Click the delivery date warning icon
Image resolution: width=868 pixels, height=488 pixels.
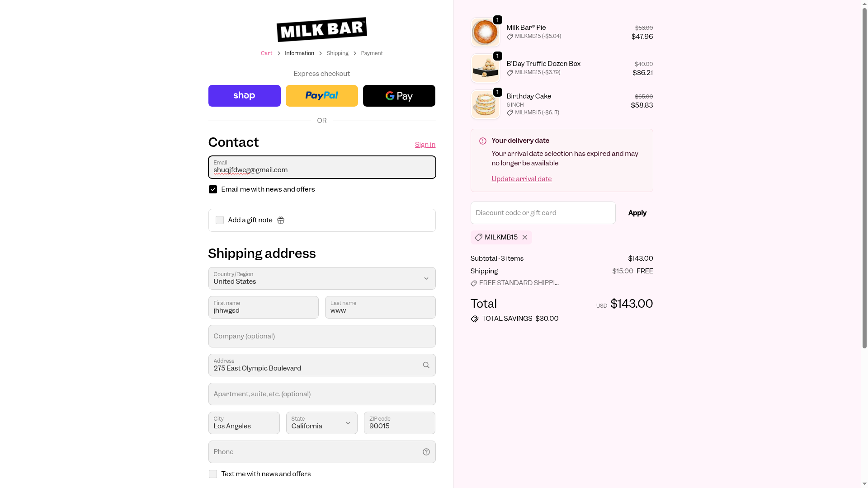pyautogui.click(x=483, y=141)
